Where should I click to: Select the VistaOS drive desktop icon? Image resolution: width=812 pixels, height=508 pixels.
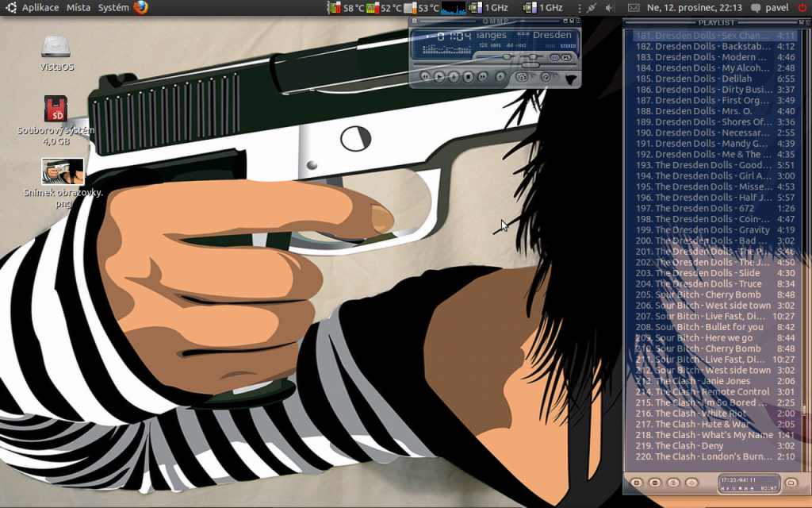pyautogui.click(x=56, y=53)
